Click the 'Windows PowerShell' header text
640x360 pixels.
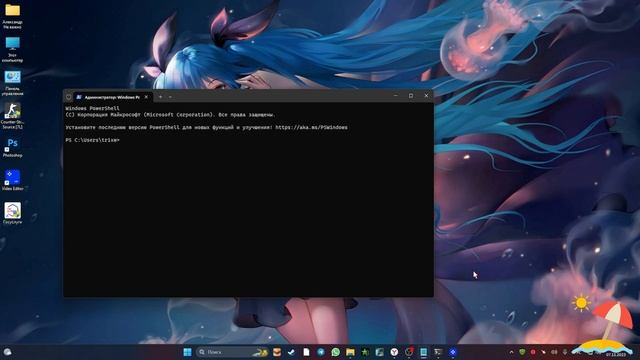click(93, 109)
